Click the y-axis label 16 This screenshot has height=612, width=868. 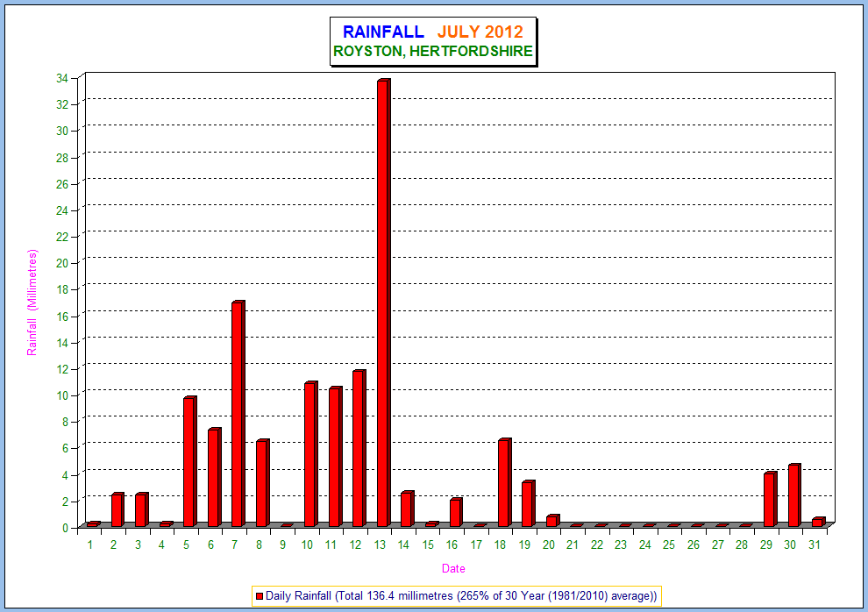[x=62, y=317]
